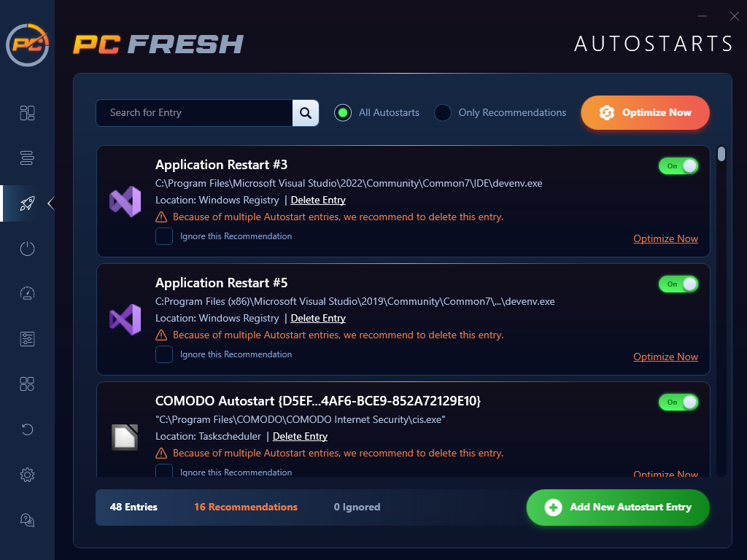This screenshot has height=560, width=747.
Task: Open the sliders tuning sidebar section
Action: click(27, 339)
